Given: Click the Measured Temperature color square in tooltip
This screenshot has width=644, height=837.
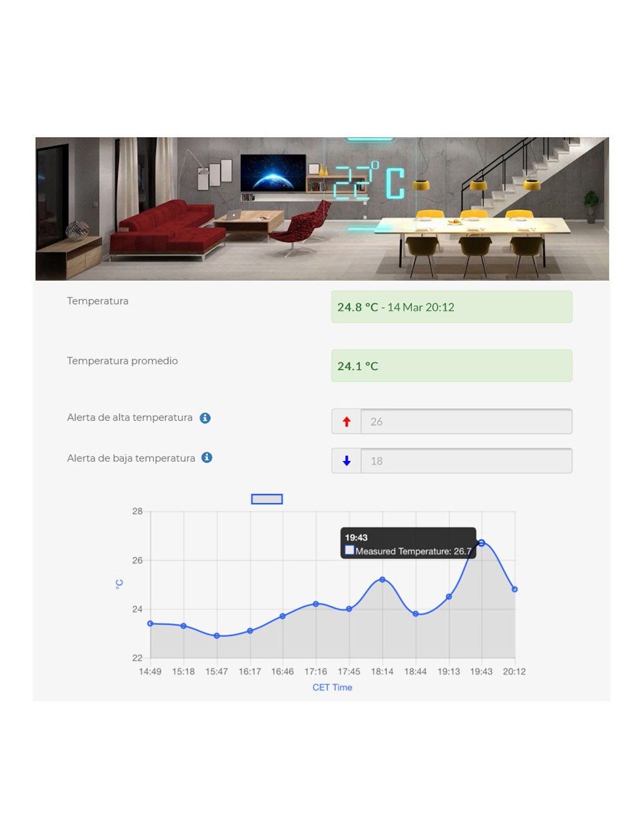Looking at the screenshot, I should (350, 550).
